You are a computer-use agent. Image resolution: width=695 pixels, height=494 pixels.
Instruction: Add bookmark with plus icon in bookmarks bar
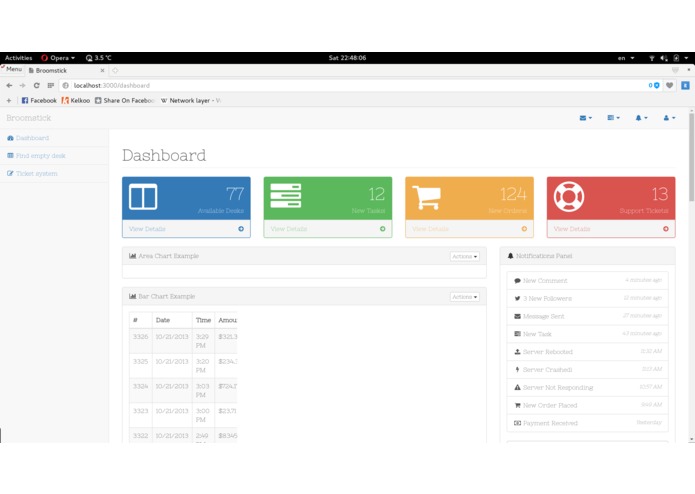click(x=8, y=101)
